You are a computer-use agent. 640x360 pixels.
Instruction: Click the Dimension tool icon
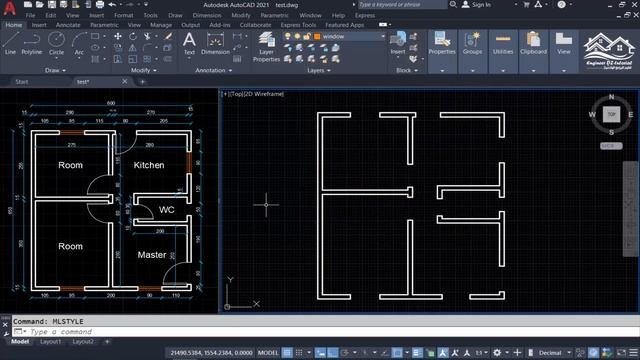click(215, 41)
